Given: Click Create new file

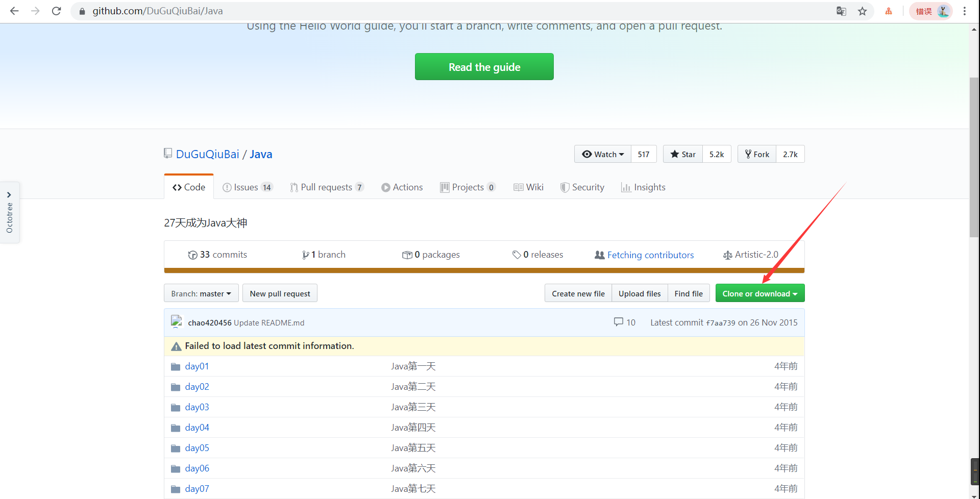Looking at the screenshot, I should [x=578, y=293].
